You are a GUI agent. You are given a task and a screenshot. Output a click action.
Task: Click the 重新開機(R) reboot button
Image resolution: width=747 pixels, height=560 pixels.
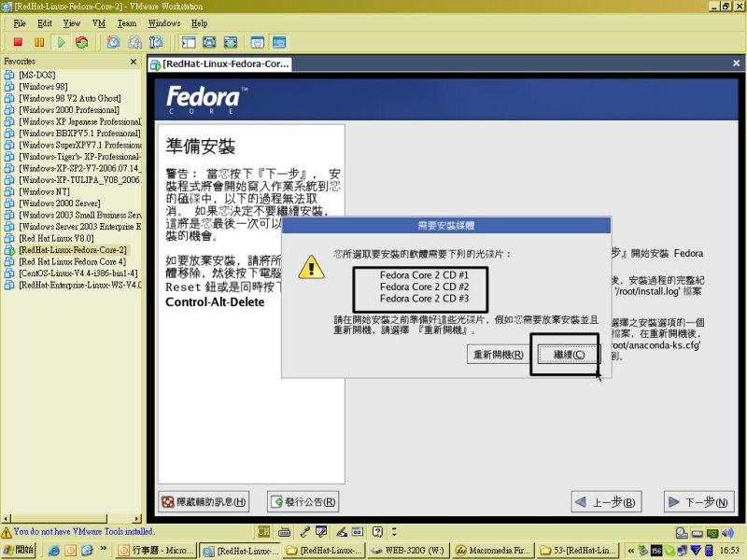[x=499, y=355]
